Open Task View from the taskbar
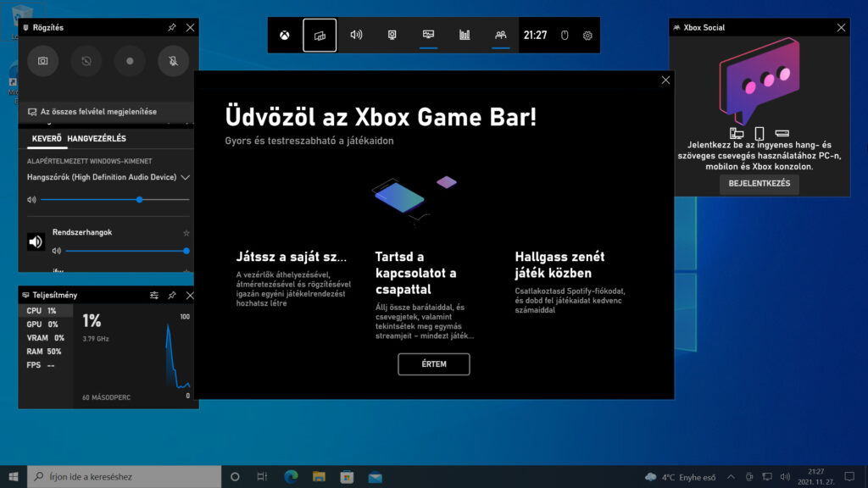This screenshot has height=488, width=868. (x=262, y=476)
